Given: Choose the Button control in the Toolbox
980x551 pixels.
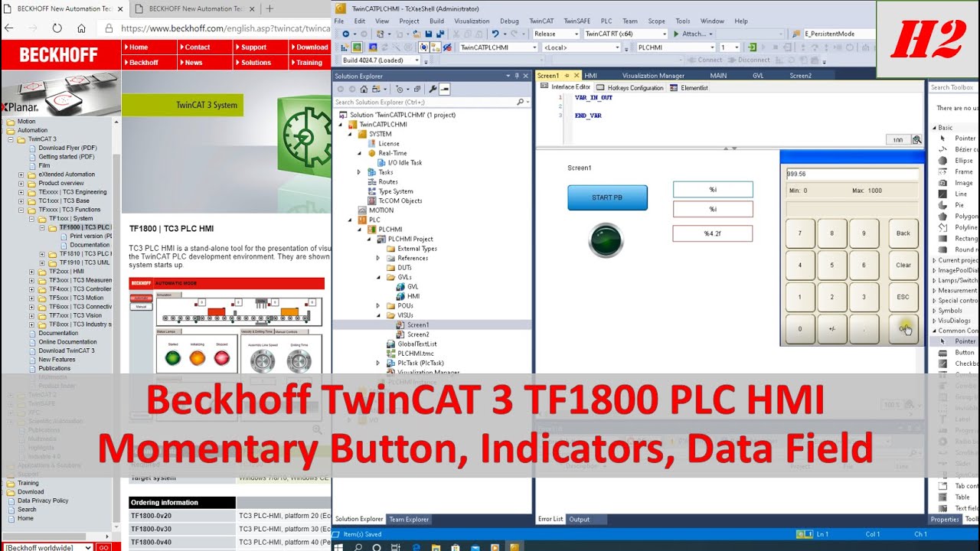Looking at the screenshot, I should coord(957,353).
